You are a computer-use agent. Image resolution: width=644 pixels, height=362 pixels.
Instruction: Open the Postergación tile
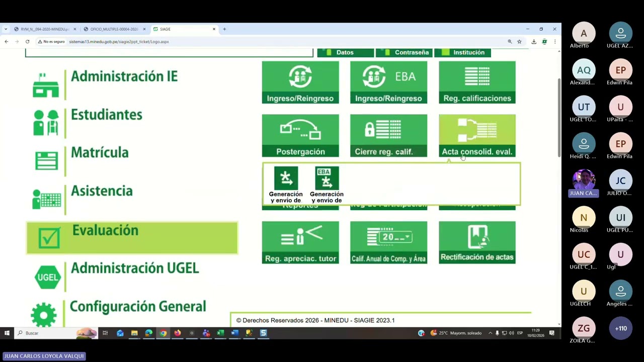click(x=300, y=136)
